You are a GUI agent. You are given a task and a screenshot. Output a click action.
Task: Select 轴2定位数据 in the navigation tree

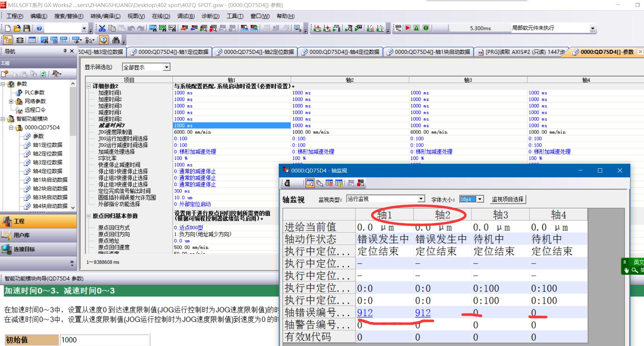coord(47,154)
